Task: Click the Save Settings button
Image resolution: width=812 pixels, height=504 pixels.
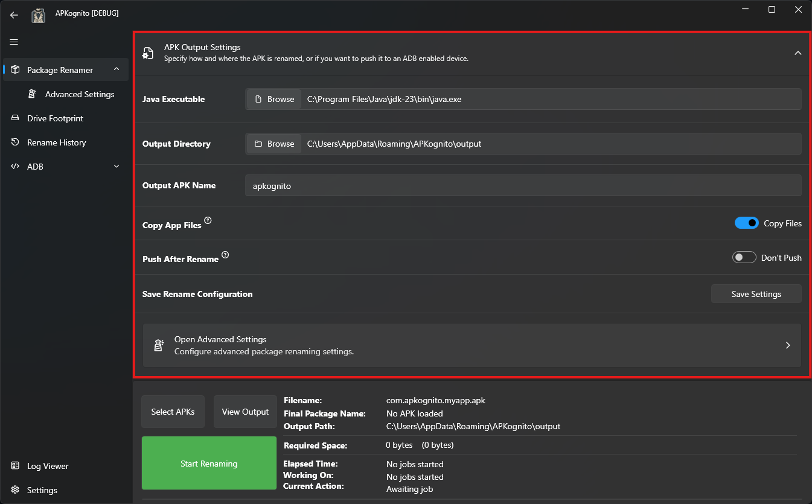Action: (x=756, y=294)
